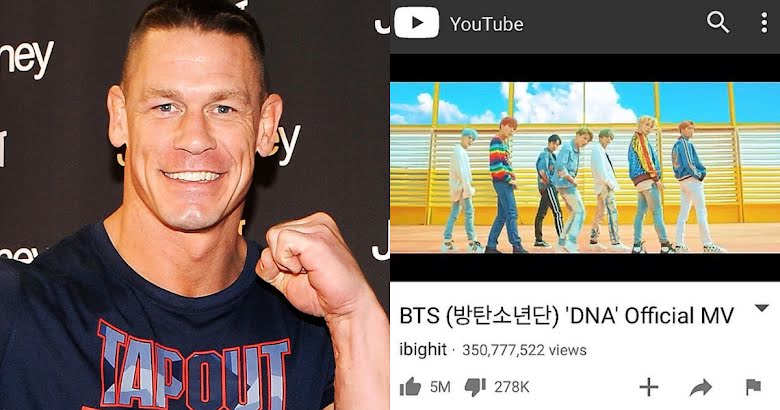Open the YouTube search magnifier
Image resolution: width=780 pixels, height=410 pixels.
point(718,22)
